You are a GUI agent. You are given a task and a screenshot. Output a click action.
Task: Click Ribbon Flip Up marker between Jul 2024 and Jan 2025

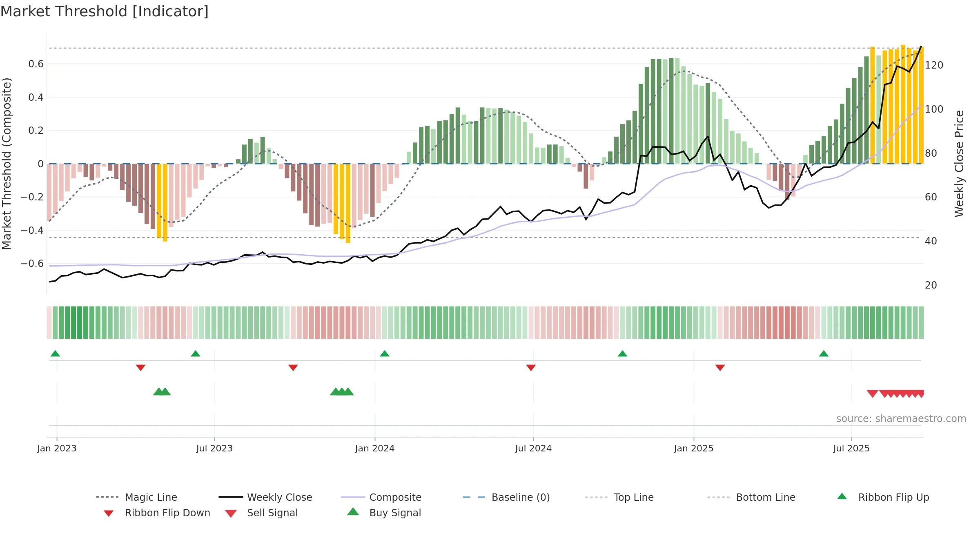(x=622, y=353)
